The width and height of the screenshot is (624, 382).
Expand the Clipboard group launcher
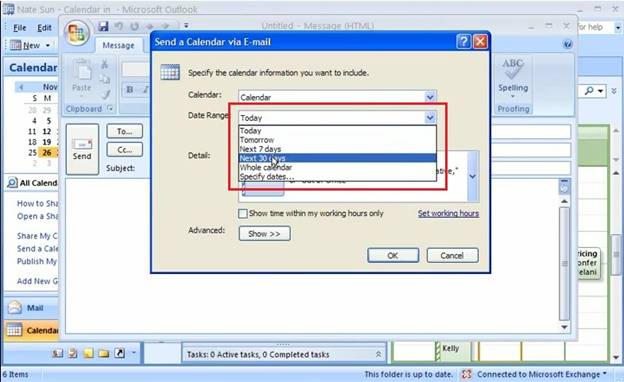tap(110, 108)
